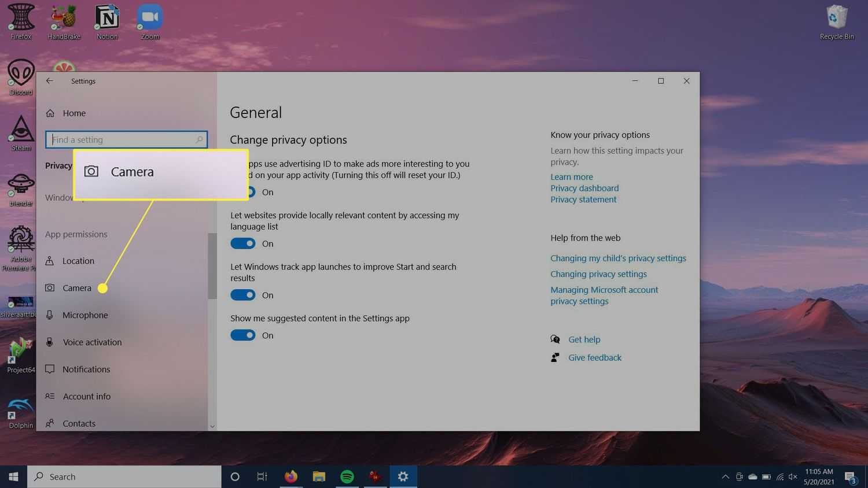
Task: Toggle suggested content in Settings app
Action: click(x=243, y=335)
